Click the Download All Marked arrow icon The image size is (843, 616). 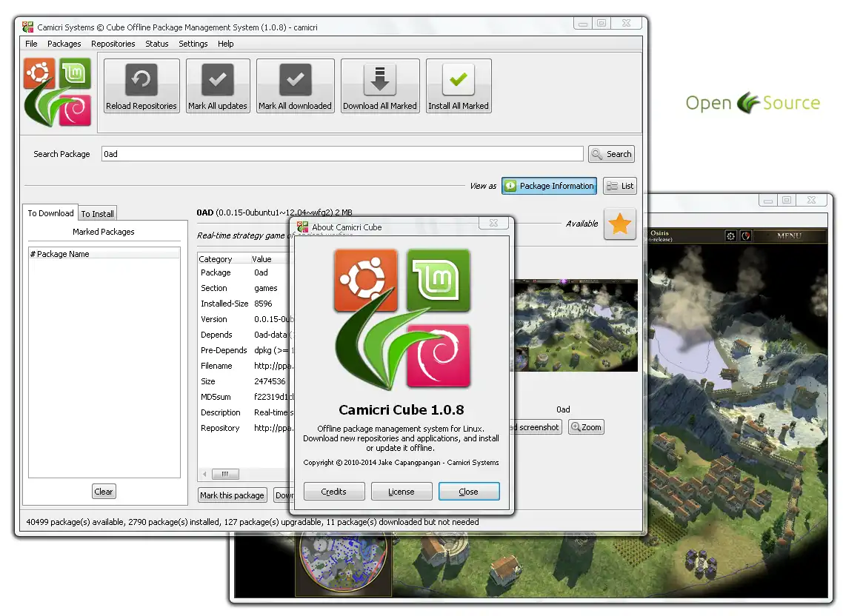click(x=380, y=79)
